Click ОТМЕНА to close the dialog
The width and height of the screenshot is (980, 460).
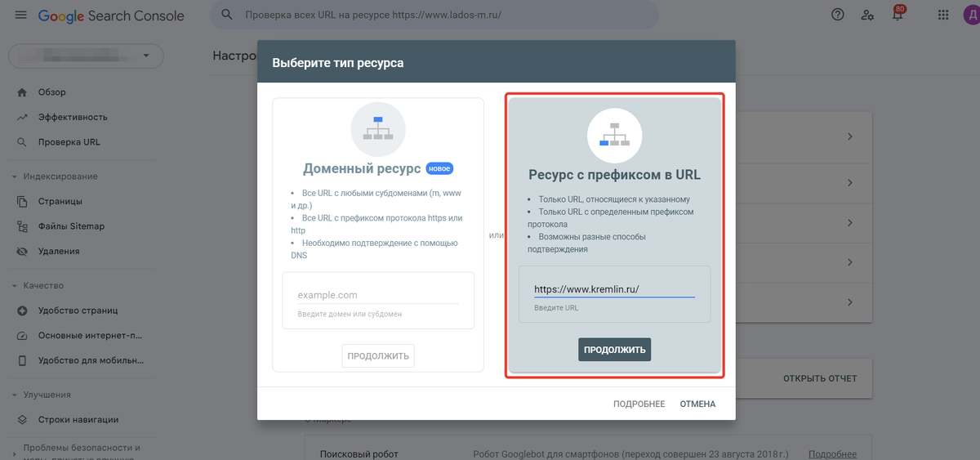(x=697, y=404)
